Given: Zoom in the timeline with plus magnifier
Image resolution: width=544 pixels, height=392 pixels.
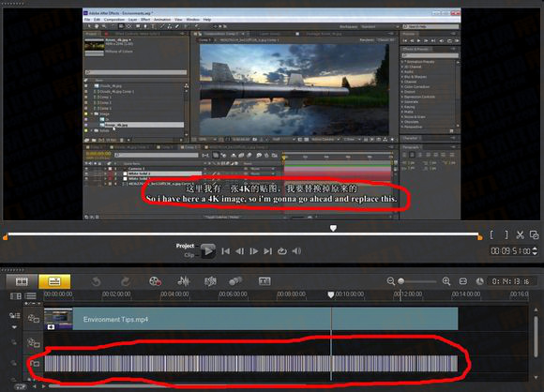Looking at the screenshot, I should pos(446,281).
